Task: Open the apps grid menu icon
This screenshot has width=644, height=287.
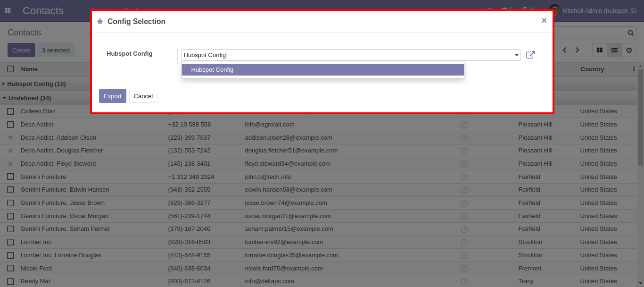Action: pyautogui.click(x=8, y=10)
